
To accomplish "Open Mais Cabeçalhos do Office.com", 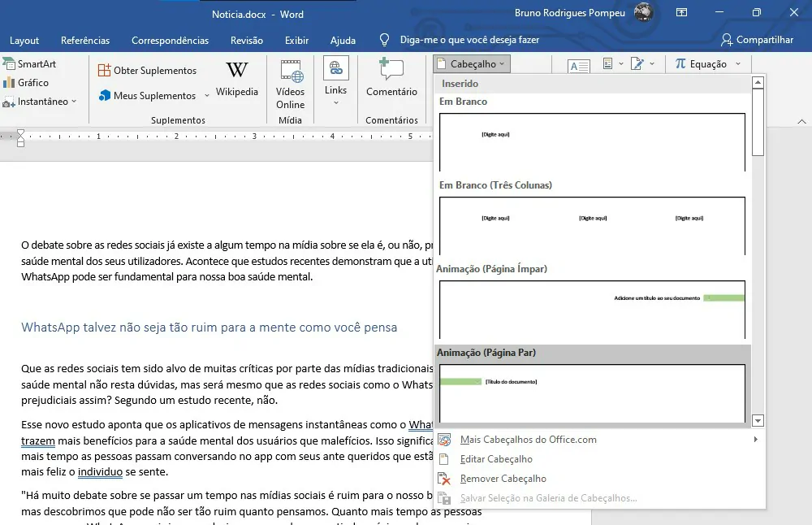I will [x=529, y=440].
